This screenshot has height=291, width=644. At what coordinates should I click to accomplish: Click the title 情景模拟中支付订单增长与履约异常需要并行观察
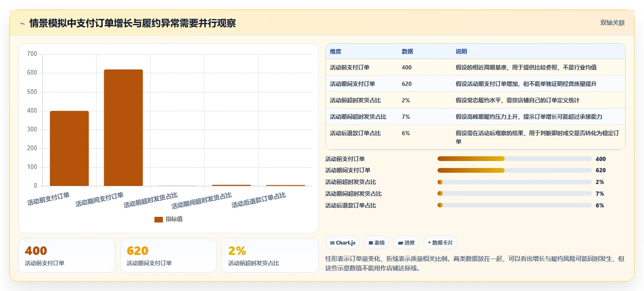(x=132, y=23)
